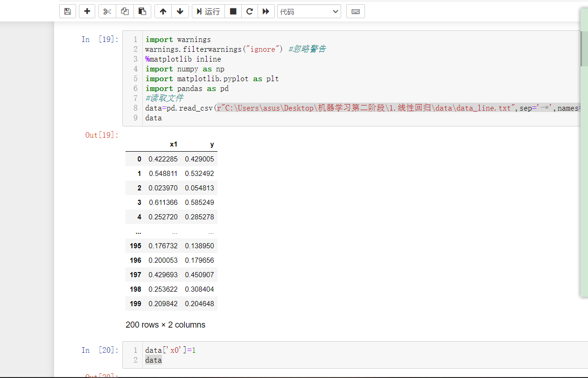The image size is (588, 378).
Task: Click the last x1 value 0.209842
Action: coord(163,304)
